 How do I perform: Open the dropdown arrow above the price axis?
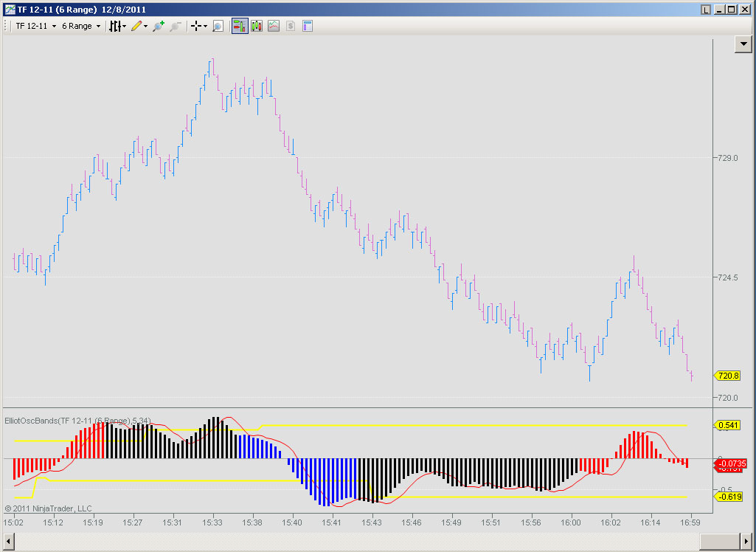coord(743,44)
